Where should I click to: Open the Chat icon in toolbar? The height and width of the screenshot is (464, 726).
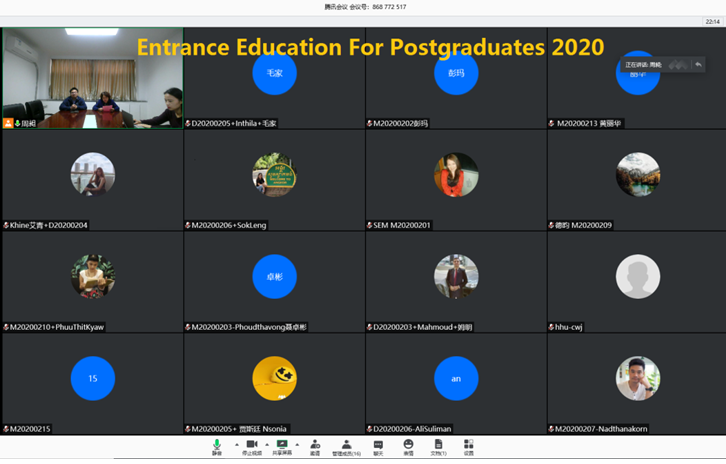click(378, 446)
